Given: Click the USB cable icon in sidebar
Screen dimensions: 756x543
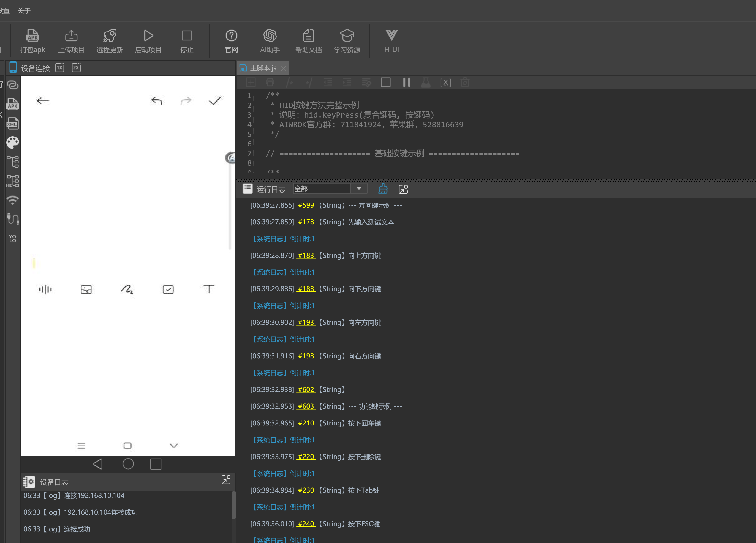Looking at the screenshot, I should 13,219.
